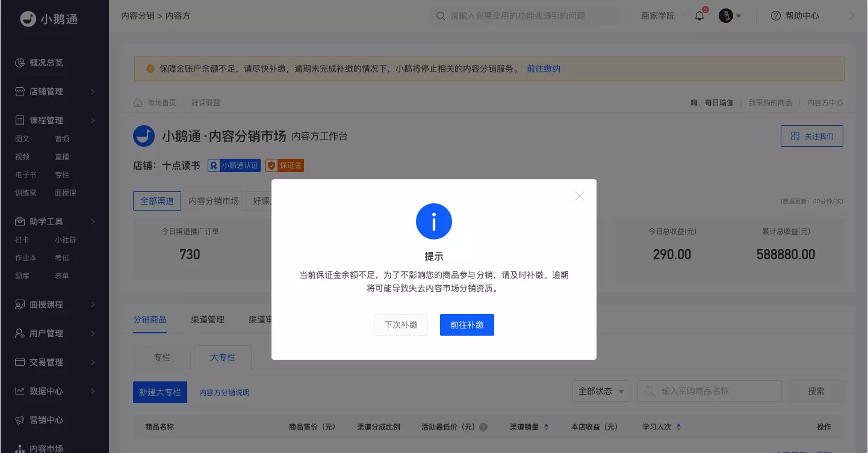Select the 大专栏 sub-tab
868x453 pixels.
[x=223, y=357]
